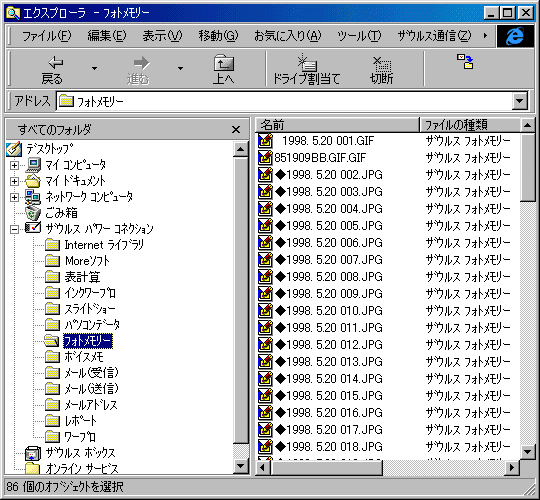540x500 pixels.
Task: Open the Go (移動) menu
Action: [x=218, y=36]
